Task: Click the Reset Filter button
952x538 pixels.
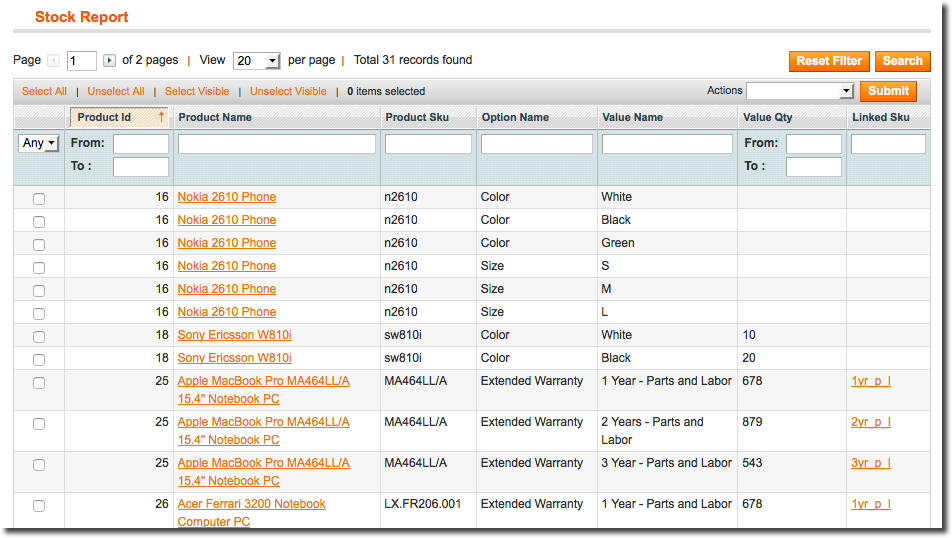Action: (829, 61)
